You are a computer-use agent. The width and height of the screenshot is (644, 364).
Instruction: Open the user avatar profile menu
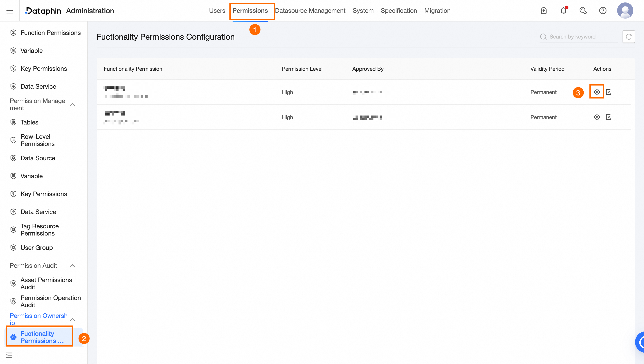click(625, 11)
